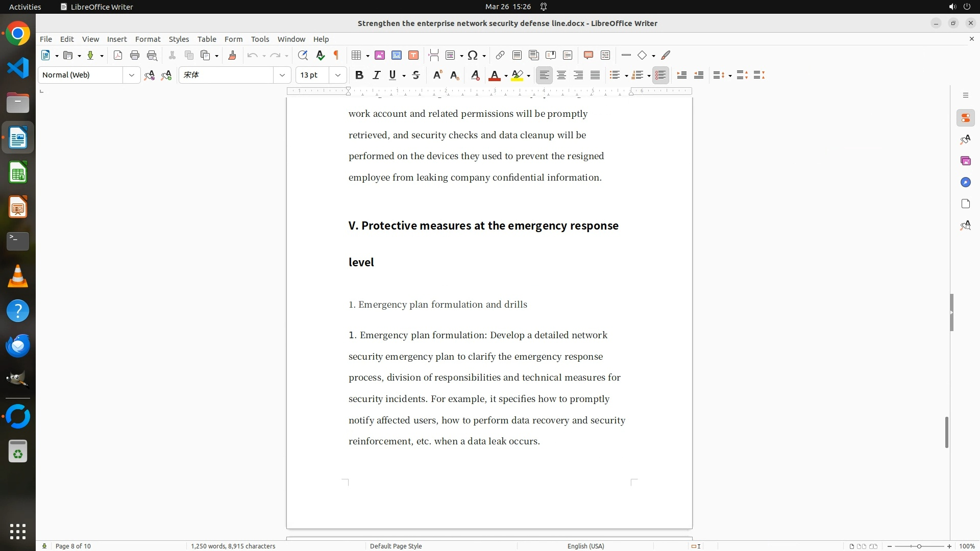980x551 pixels.
Task: Click the Print icon in toolbar
Action: click(x=135, y=55)
